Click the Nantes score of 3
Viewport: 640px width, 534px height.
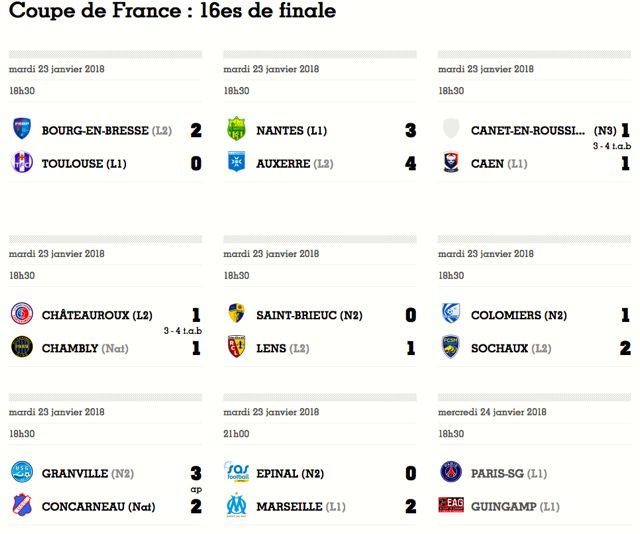[x=410, y=131]
